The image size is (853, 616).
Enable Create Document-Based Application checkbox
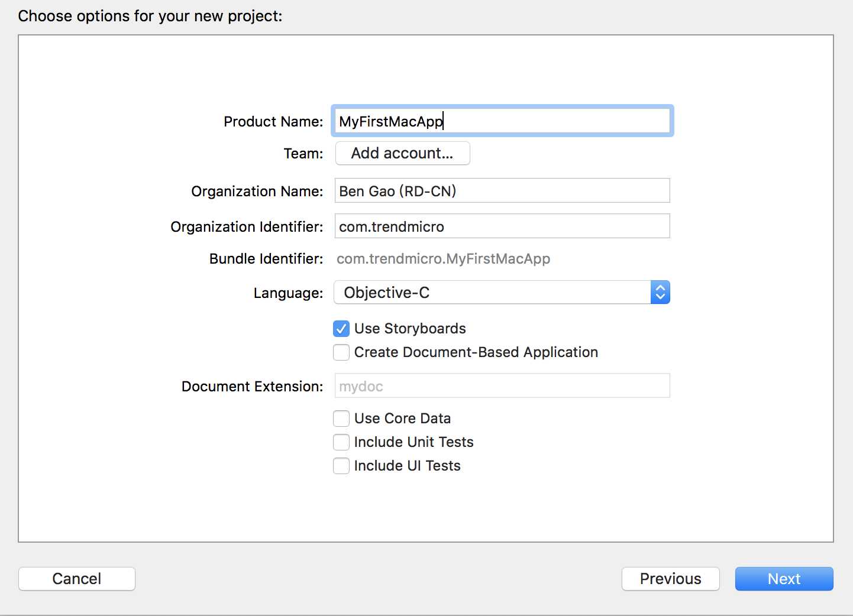[341, 352]
